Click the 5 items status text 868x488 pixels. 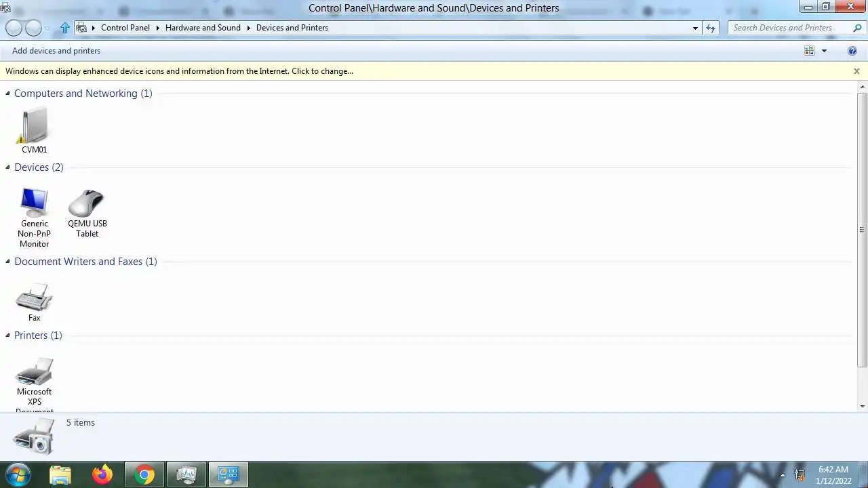(81, 423)
